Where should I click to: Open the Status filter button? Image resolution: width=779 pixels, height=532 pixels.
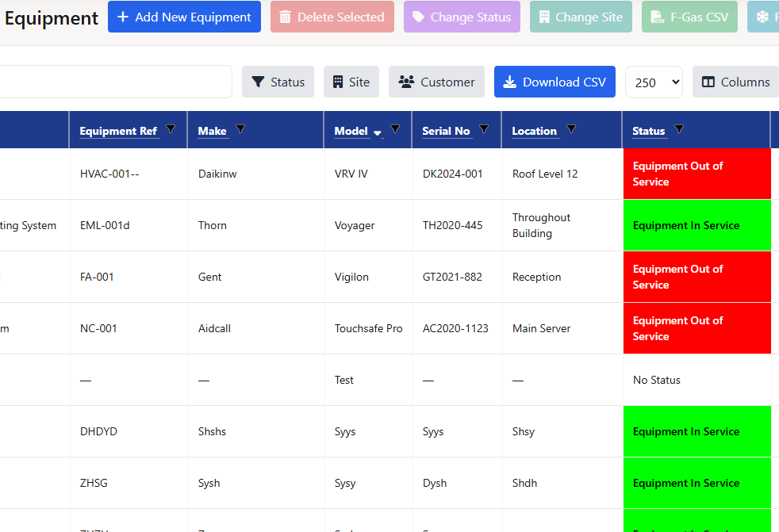point(278,82)
